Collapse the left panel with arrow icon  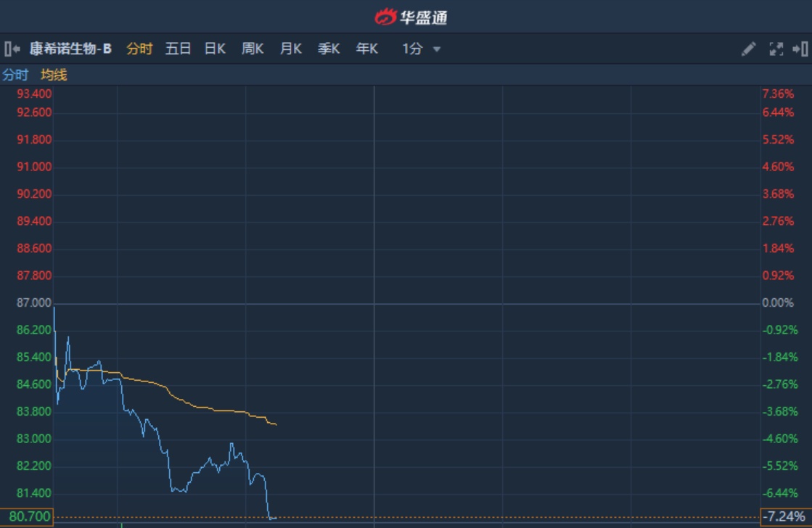12,49
